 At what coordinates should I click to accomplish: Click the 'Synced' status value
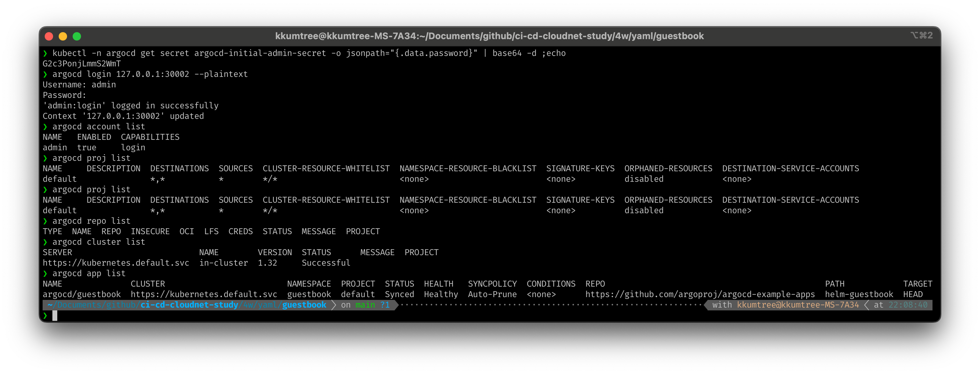(x=400, y=294)
